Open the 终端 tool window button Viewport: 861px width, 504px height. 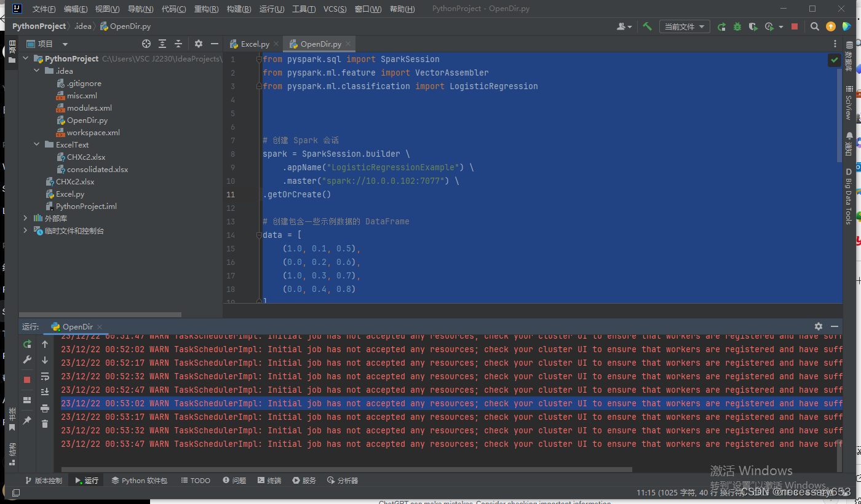click(x=269, y=481)
